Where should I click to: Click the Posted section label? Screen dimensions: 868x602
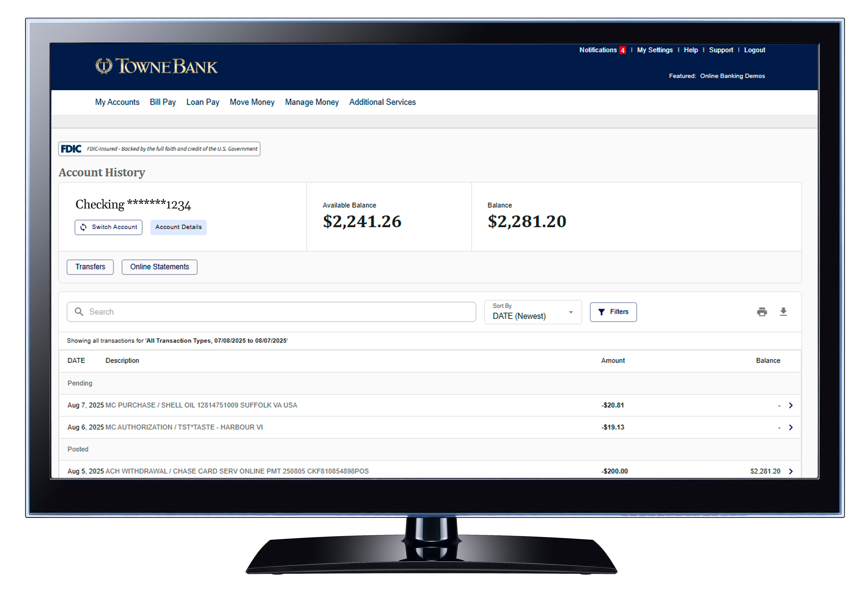(x=78, y=449)
